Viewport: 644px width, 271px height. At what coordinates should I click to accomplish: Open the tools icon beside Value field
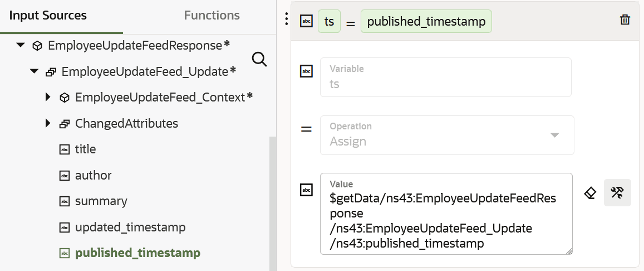coord(617,193)
